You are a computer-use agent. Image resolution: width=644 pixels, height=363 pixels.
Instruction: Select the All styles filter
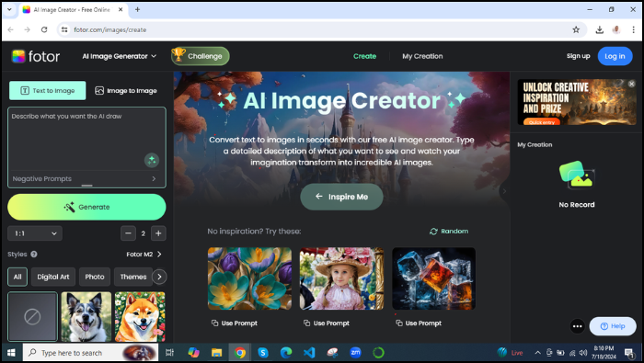coord(17,277)
